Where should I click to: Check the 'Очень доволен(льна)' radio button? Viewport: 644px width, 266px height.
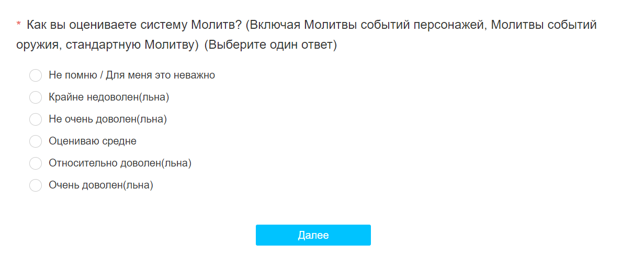pos(36,185)
